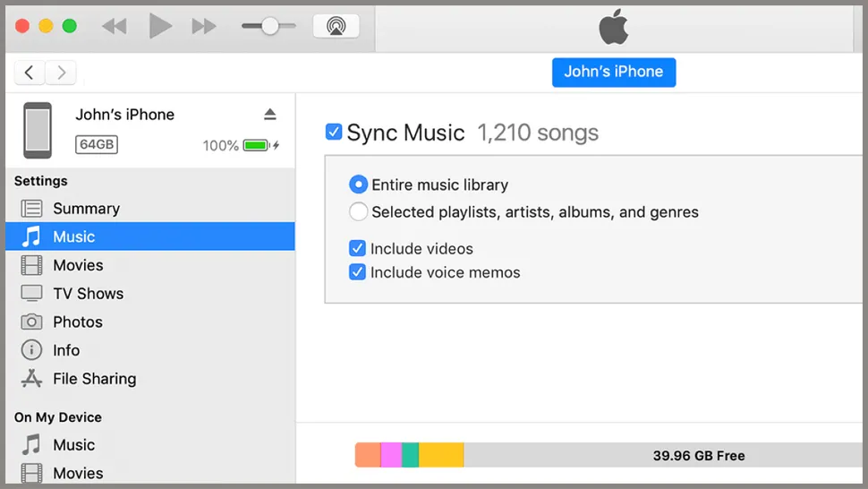Click the Apple logo at top
Screen dimensions: 868x489
click(x=613, y=28)
